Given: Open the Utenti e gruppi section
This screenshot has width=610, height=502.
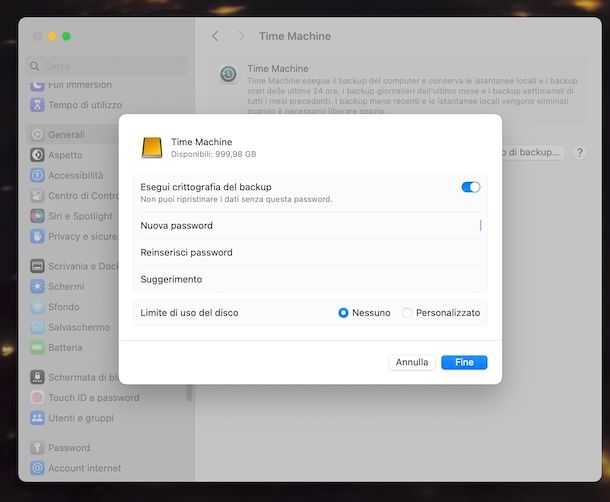Looking at the screenshot, I should point(80,418).
